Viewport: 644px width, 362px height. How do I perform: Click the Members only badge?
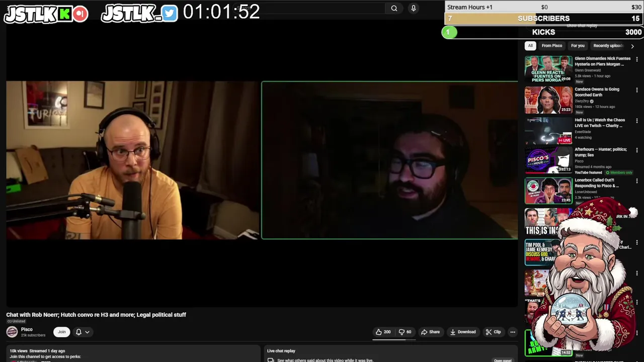[x=619, y=172]
